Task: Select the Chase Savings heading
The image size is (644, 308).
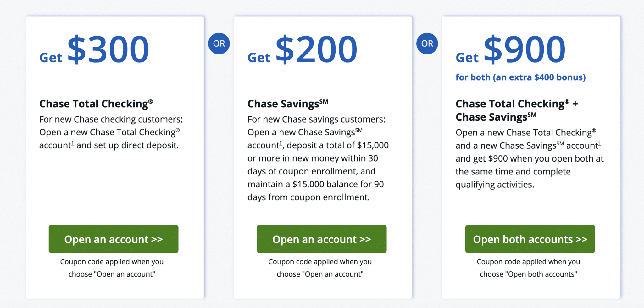Action: 287,103
